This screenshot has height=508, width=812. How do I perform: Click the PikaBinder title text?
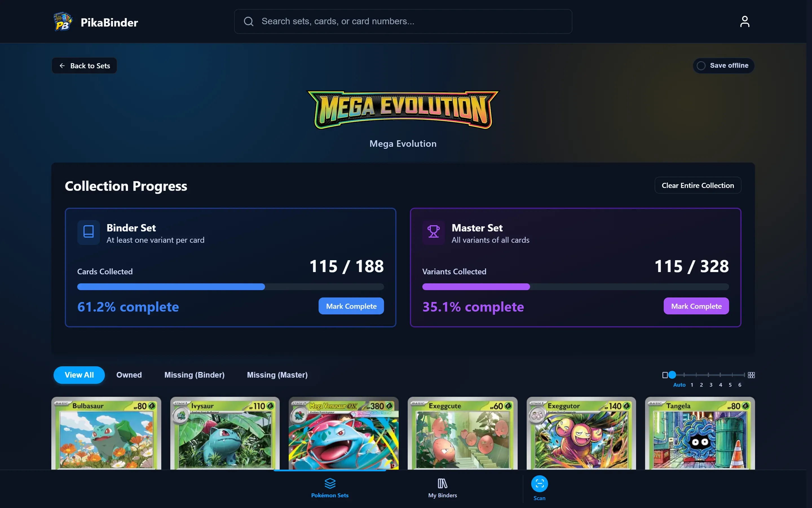point(109,23)
